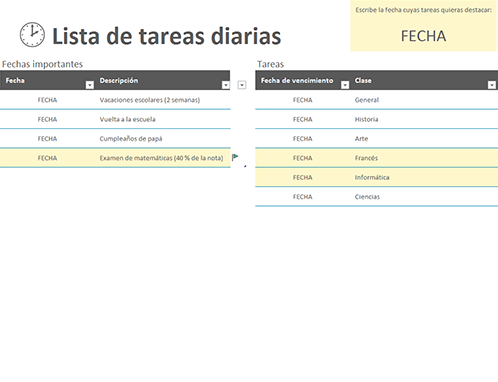
Task: Click the FECHA cell in Vuelta a la escuela row
Action: coord(47,119)
